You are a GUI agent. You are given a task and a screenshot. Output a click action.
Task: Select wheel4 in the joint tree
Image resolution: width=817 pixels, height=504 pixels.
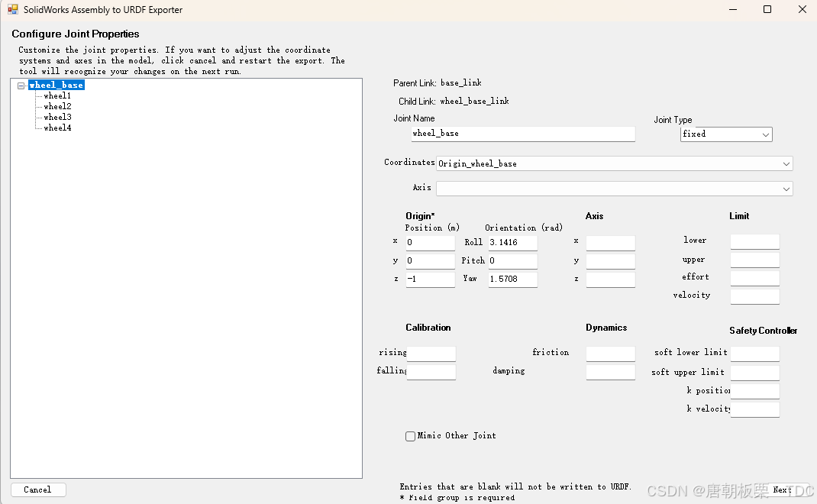(x=56, y=128)
